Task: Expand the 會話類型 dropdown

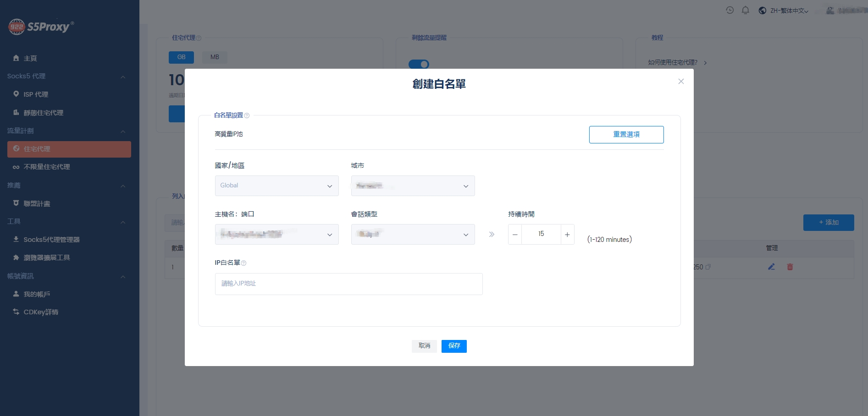Action: [x=413, y=234]
